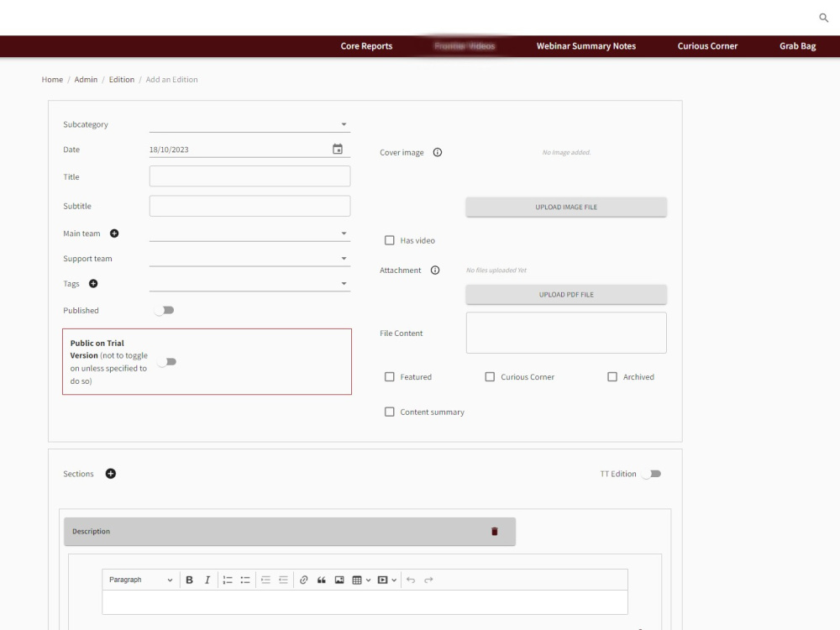Screen dimensions: 840x630
Task: Go to Edition breadcrumb link
Action: [x=122, y=79]
